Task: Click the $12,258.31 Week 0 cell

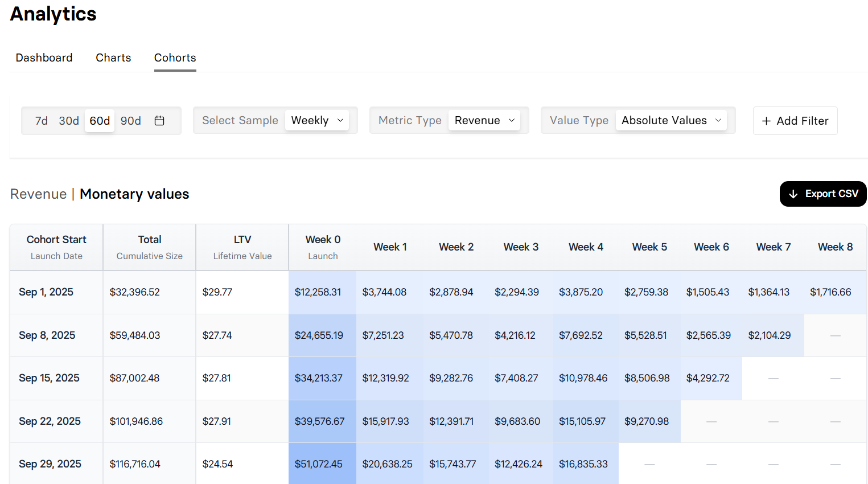Action: 323,292
